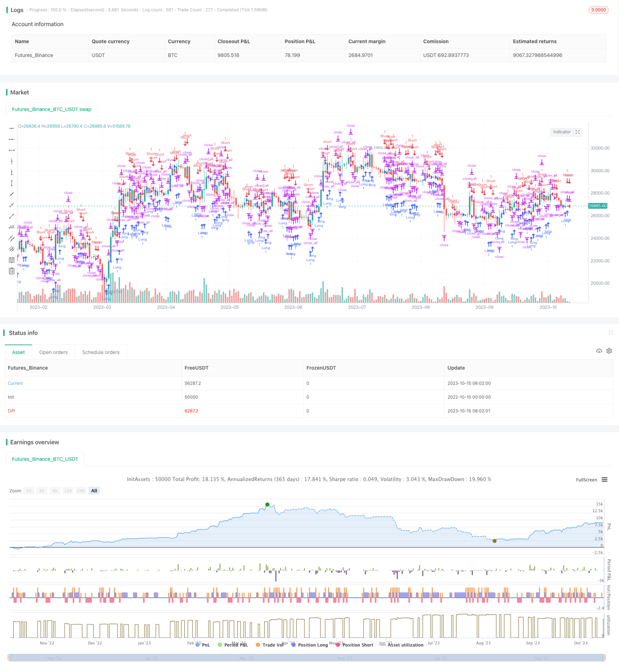Click the cloud download icon in Status info
This screenshot has height=672, width=619.
[599, 351]
